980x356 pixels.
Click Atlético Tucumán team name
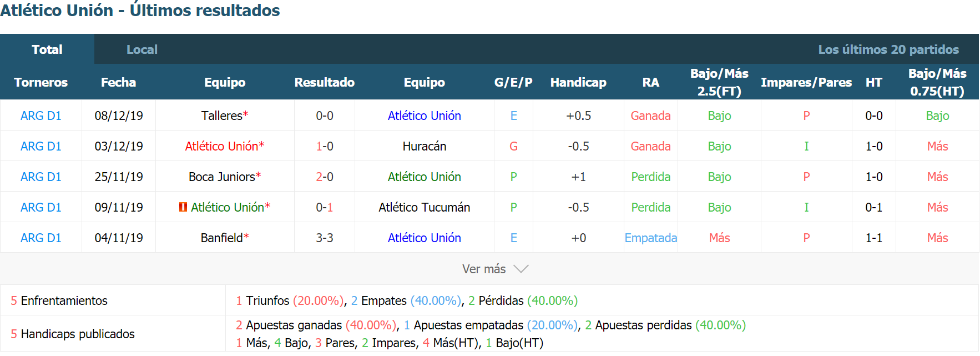pyautogui.click(x=425, y=207)
